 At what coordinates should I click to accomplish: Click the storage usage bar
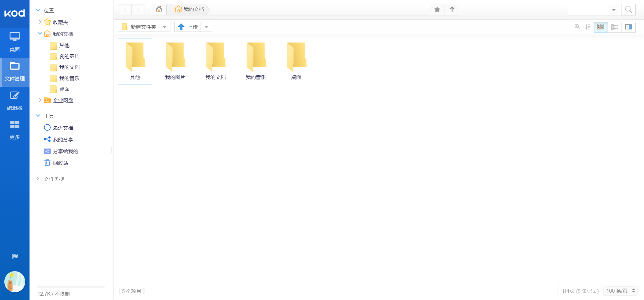pos(71,287)
